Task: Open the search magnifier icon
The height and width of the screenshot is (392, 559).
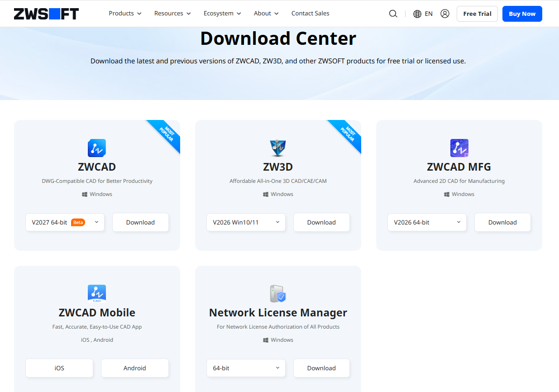Action: click(x=393, y=14)
